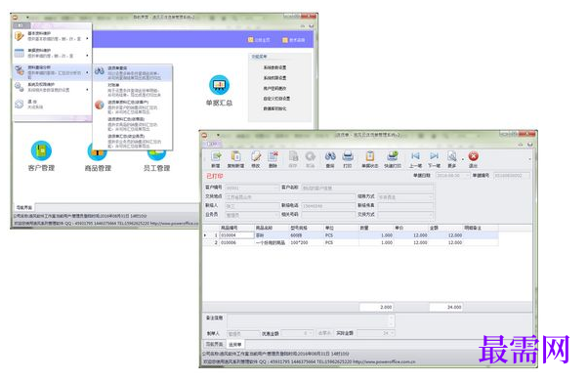Click the greyed 保存 (save) toolbar icon

[x=293, y=156]
